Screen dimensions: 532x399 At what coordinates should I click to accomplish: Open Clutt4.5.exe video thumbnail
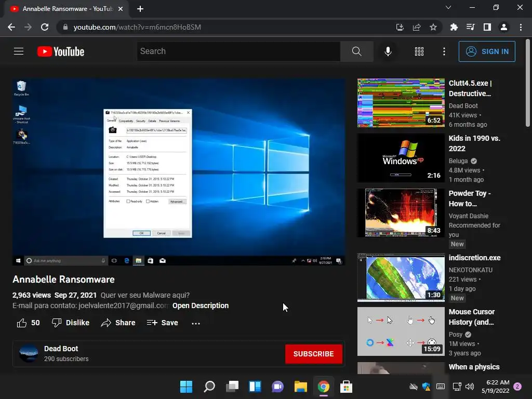point(401,103)
